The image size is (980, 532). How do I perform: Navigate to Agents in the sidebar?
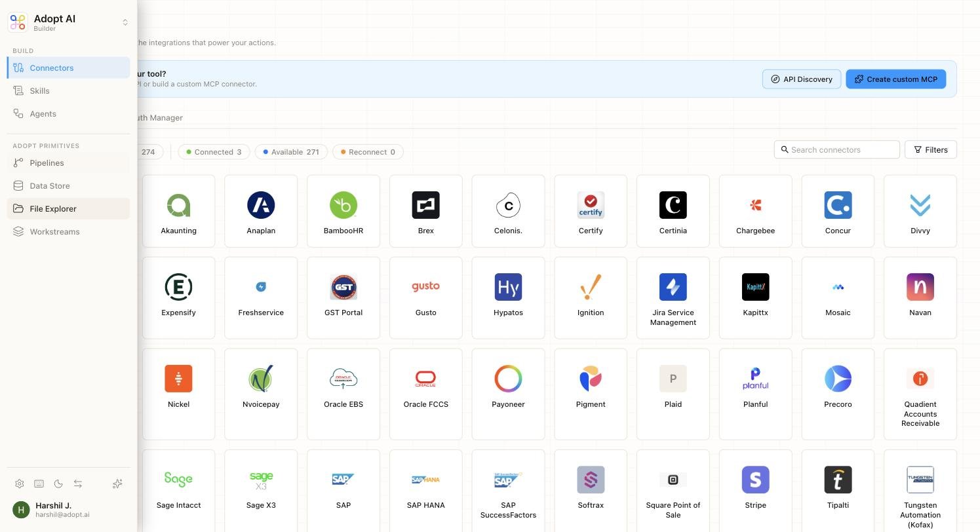click(x=68, y=113)
